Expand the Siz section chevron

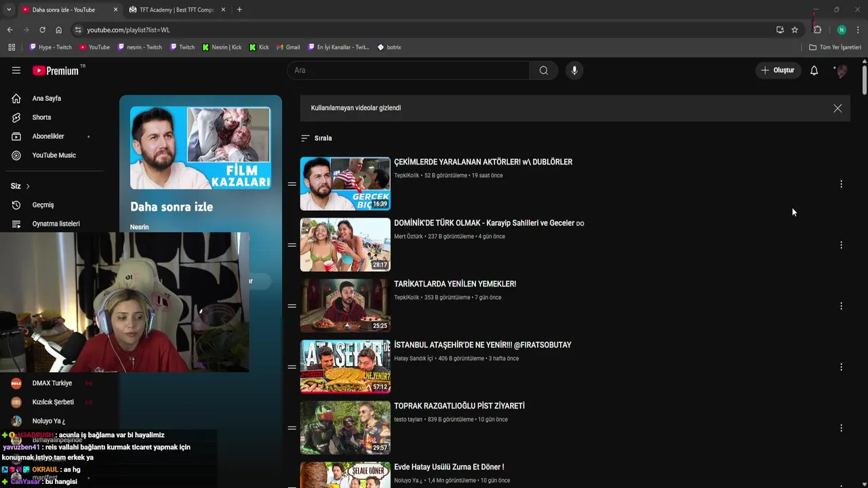(x=28, y=186)
